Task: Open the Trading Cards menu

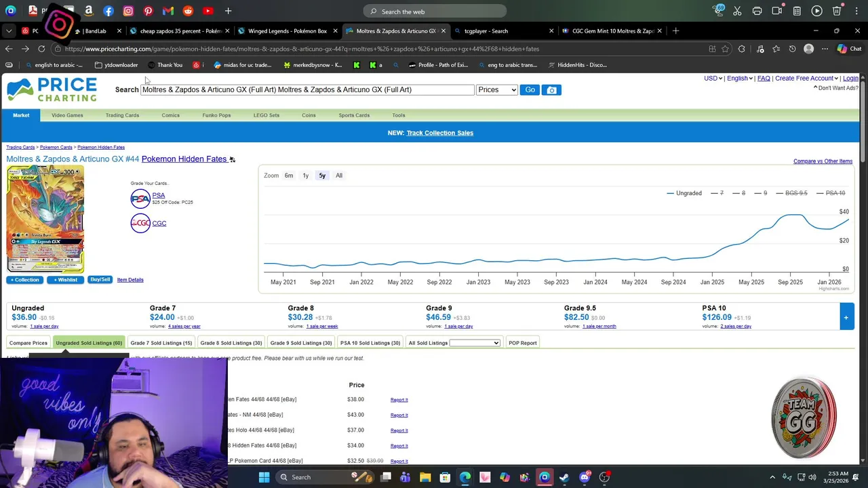Action: (122, 115)
